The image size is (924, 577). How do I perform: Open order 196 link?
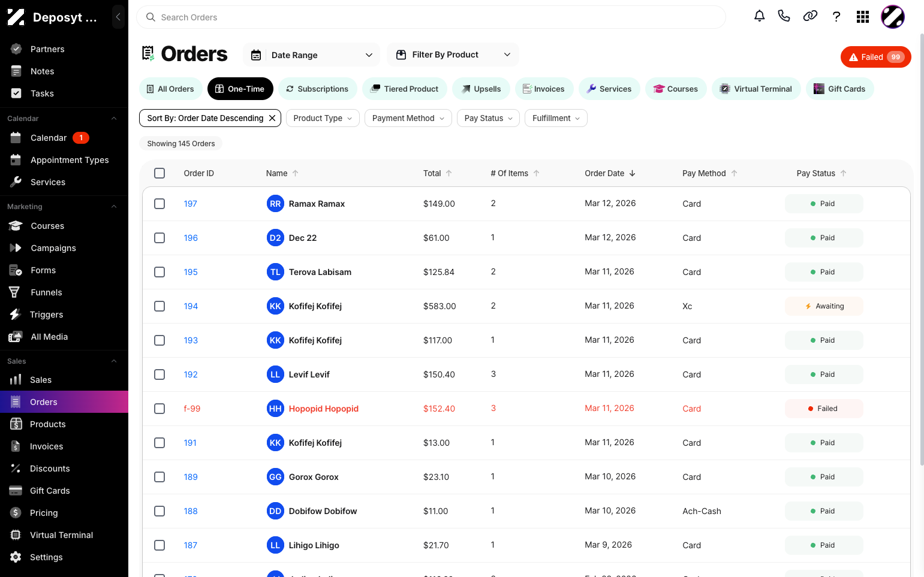click(191, 238)
